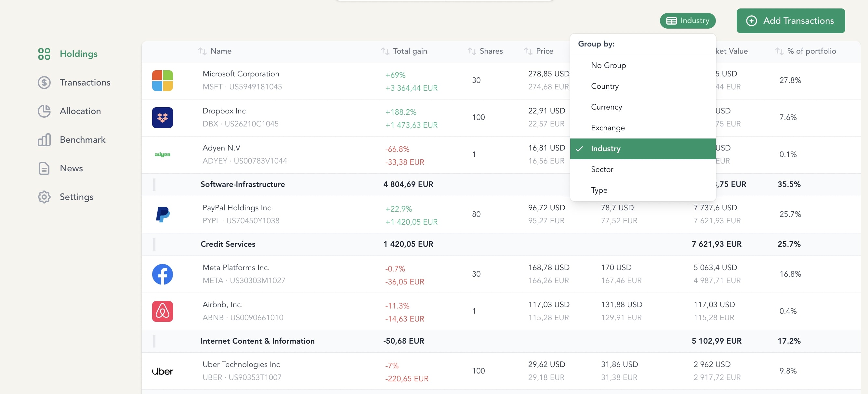Click Credit Services group summary row
This screenshot has width=868, height=394.
point(501,244)
